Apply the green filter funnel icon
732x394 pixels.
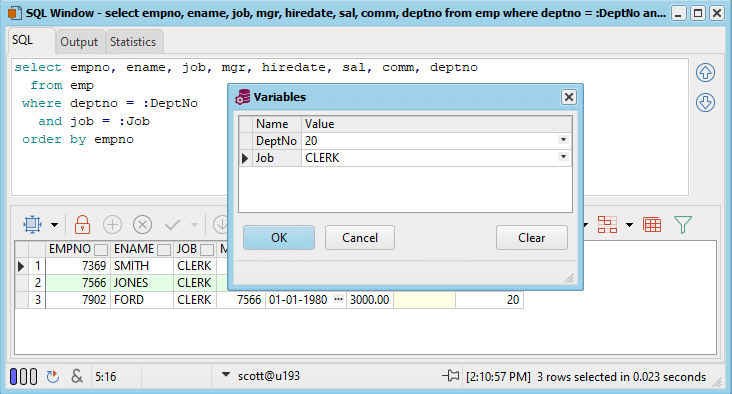(683, 225)
